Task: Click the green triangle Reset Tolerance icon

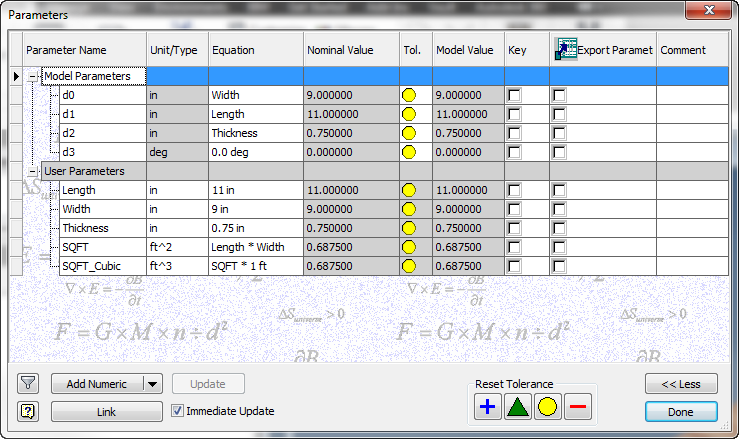Action: (517, 406)
